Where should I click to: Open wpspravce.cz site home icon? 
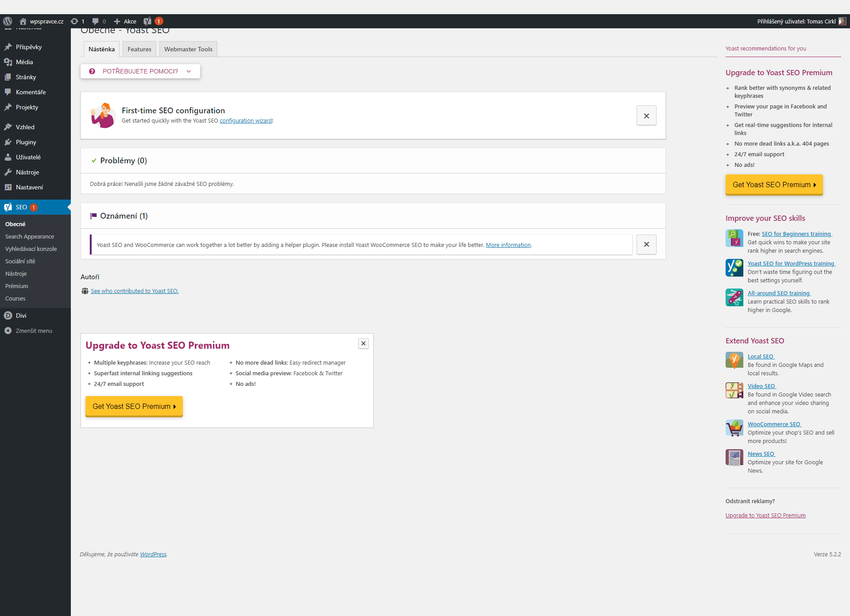pos(23,21)
